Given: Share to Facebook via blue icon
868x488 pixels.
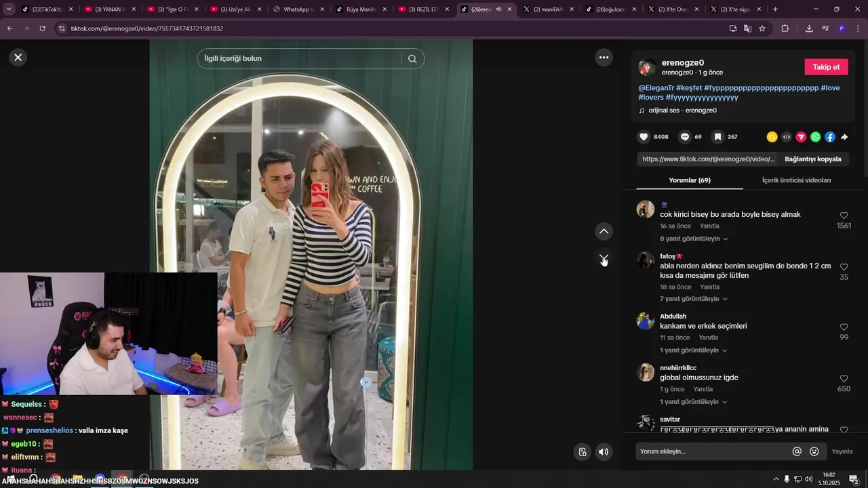Looking at the screenshot, I should [x=830, y=137].
